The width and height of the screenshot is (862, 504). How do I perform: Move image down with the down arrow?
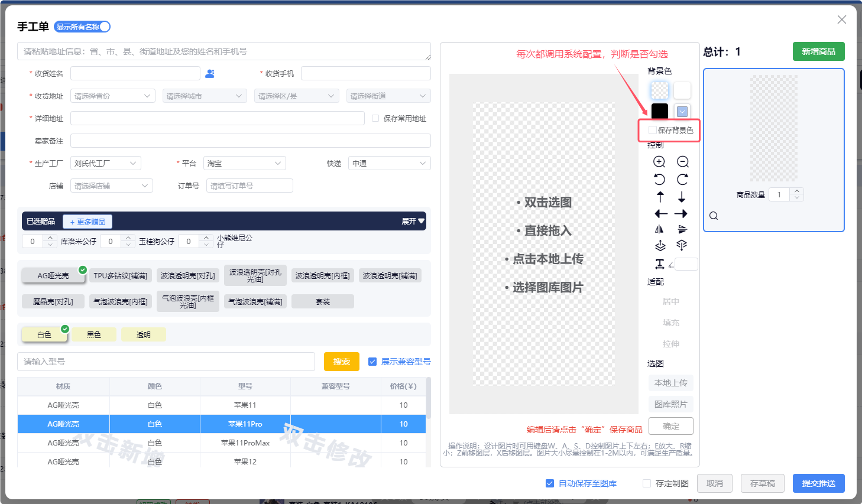pos(682,197)
